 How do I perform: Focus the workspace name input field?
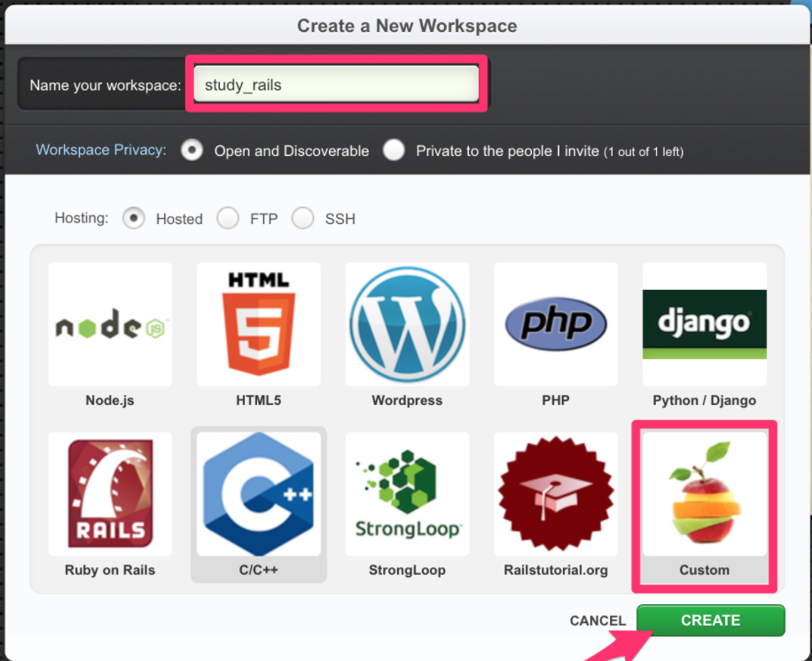tap(336, 84)
